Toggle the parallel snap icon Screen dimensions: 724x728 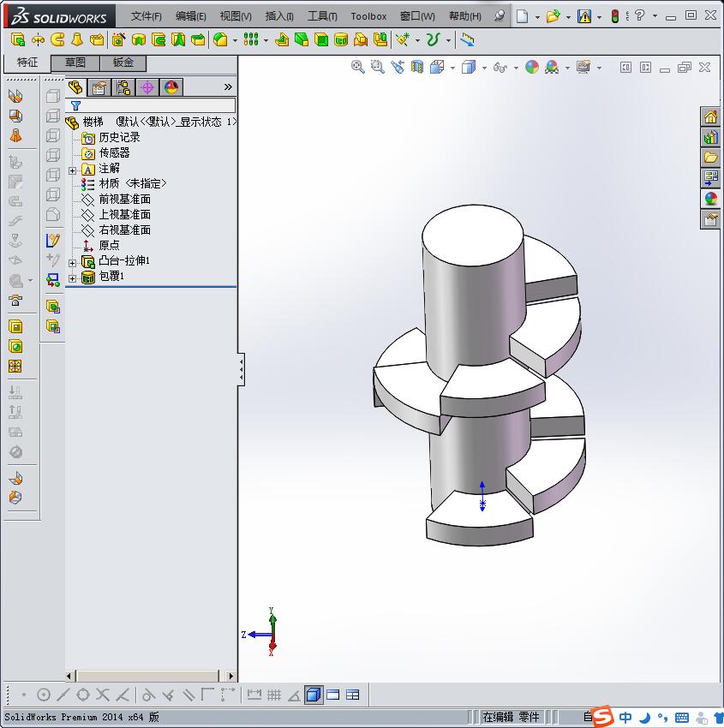pyautogui.click(x=188, y=695)
